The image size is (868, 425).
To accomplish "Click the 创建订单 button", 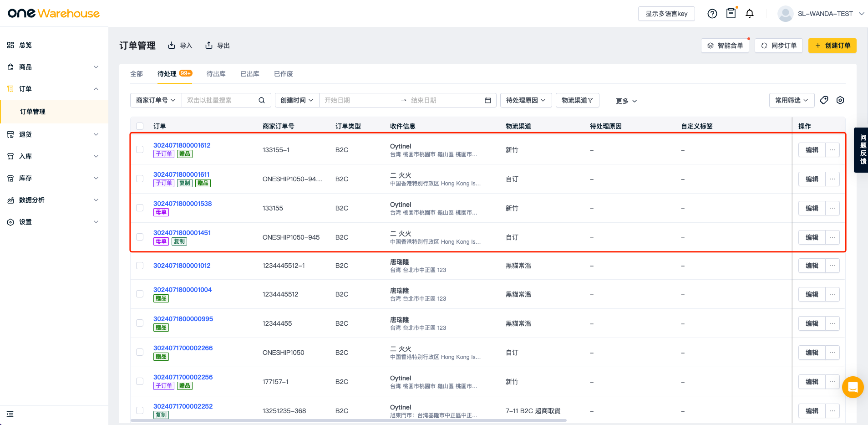I will point(832,46).
